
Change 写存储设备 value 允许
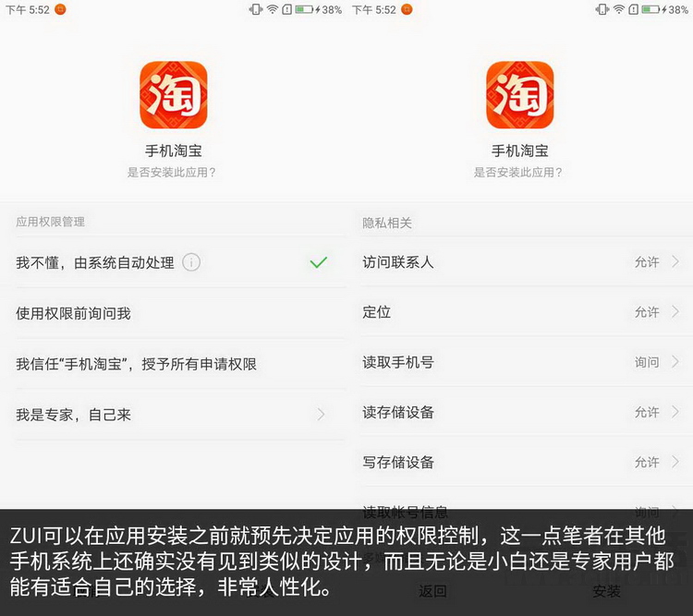[x=647, y=462]
